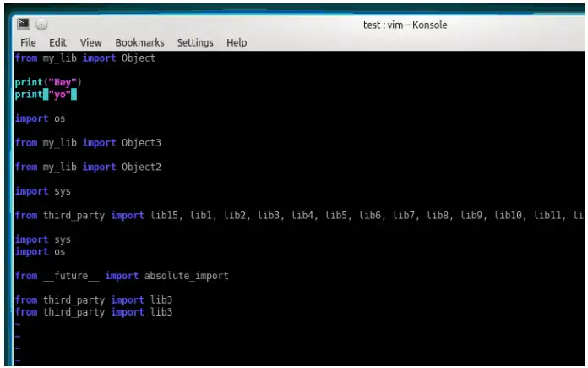This screenshot has height=368, width=588.
Task: Click 'absolute_import' in the __future__ line
Action: (187, 276)
